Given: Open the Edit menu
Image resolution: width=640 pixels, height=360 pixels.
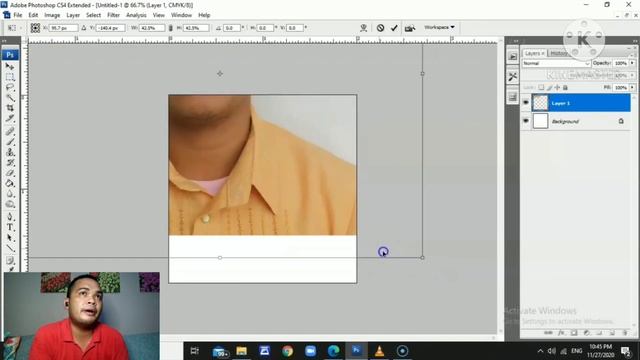Looking at the screenshot, I should [x=33, y=15].
